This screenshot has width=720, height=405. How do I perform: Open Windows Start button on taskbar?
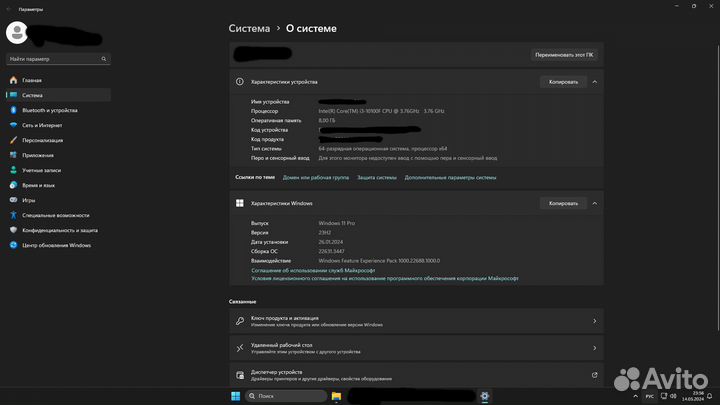(x=236, y=396)
